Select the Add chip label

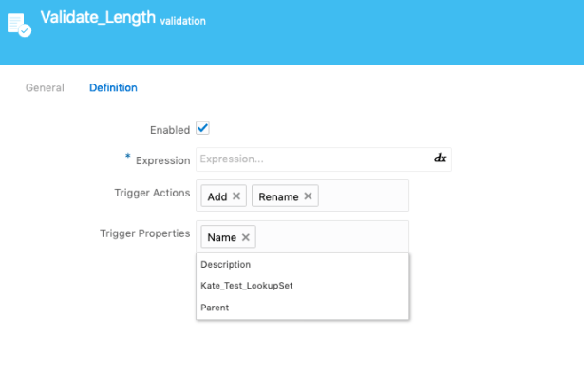pos(217,196)
